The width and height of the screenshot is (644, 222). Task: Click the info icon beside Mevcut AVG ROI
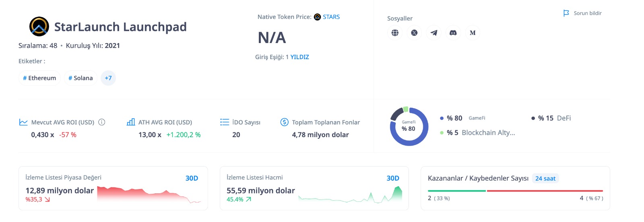click(102, 122)
